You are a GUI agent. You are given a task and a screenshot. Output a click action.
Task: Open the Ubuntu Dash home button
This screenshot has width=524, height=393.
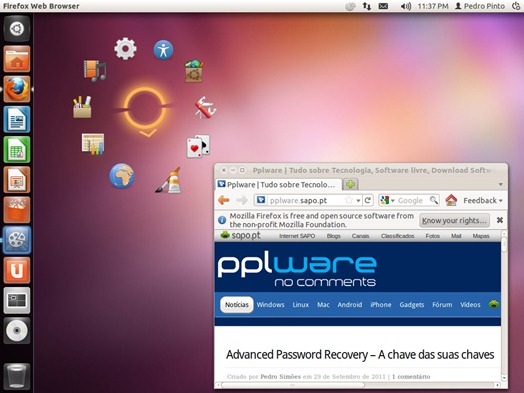(x=17, y=29)
